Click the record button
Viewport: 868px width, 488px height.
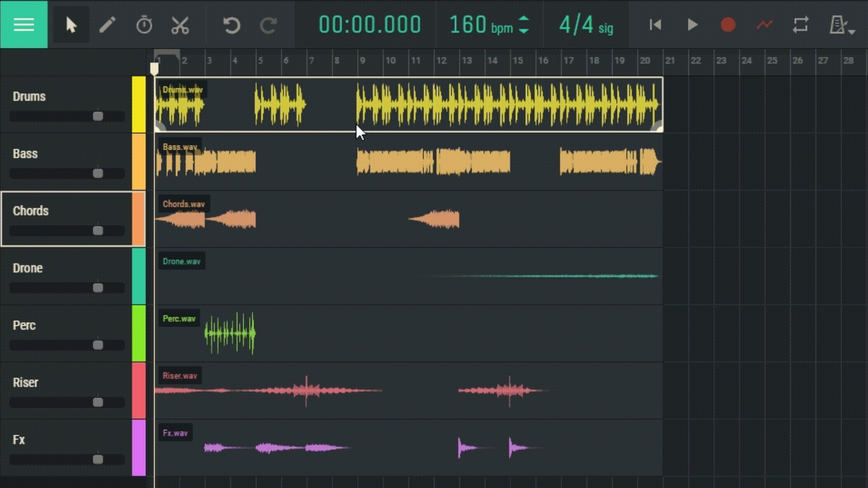pos(727,25)
